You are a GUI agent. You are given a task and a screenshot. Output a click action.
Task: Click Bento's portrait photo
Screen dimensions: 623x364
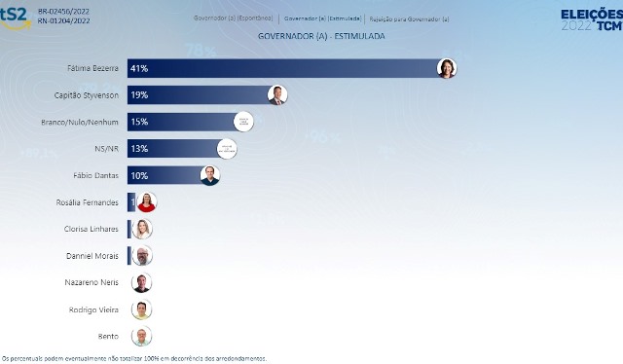point(141,336)
